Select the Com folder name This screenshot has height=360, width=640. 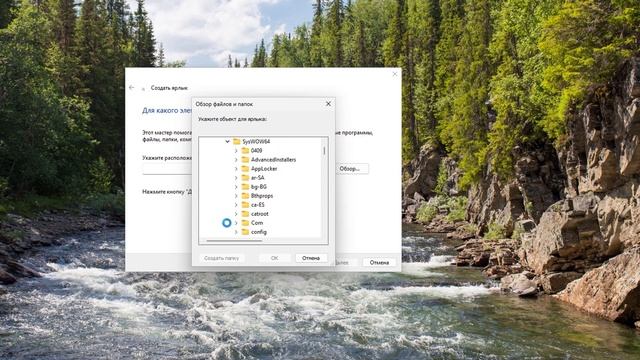257,222
